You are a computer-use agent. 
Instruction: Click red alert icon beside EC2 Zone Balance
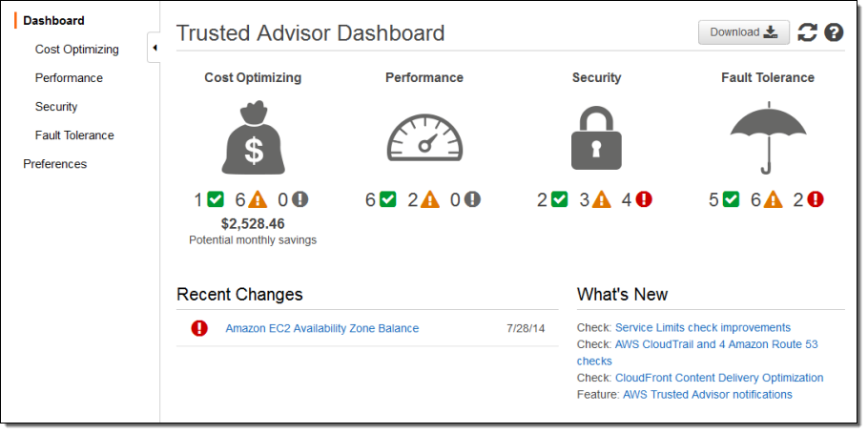pyautogui.click(x=199, y=328)
